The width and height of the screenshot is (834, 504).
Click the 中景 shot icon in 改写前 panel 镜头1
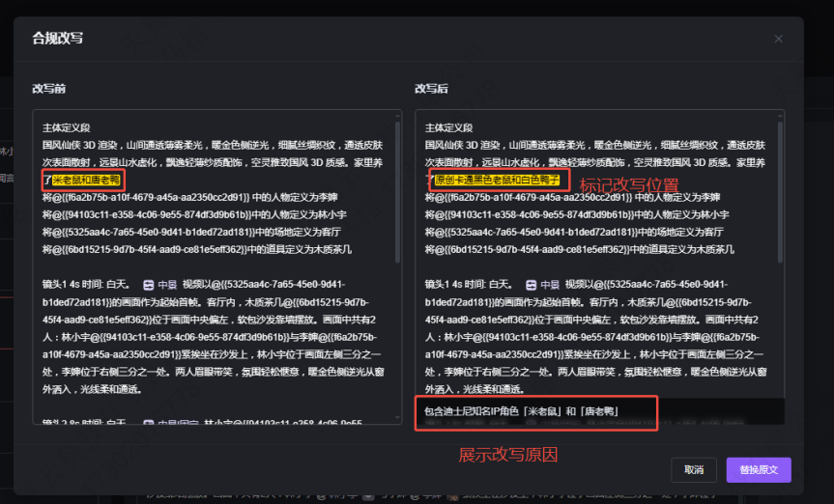click(x=149, y=285)
